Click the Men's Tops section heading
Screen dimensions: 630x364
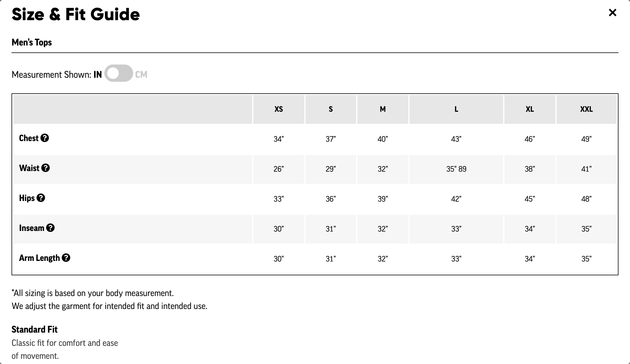click(x=32, y=42)
